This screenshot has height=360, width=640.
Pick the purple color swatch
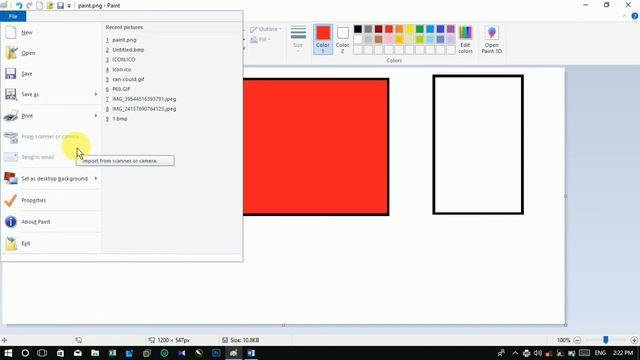[451, 29]
